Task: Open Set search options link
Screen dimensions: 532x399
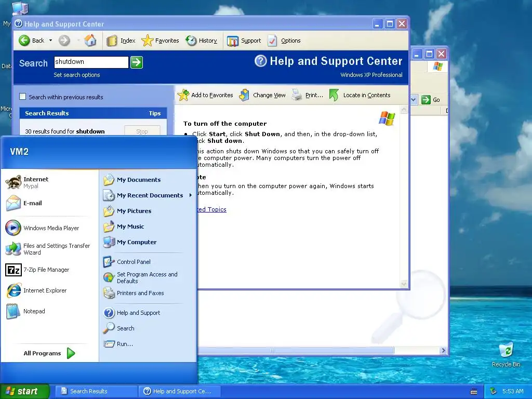Action: [x=77, y=75]
